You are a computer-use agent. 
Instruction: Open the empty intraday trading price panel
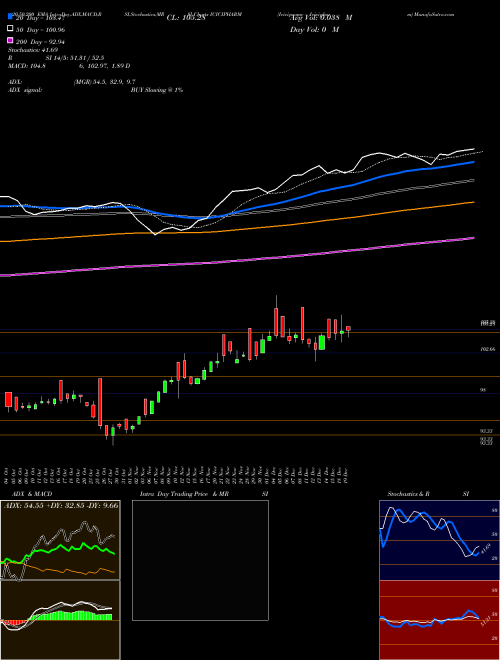tap(200, 560)
